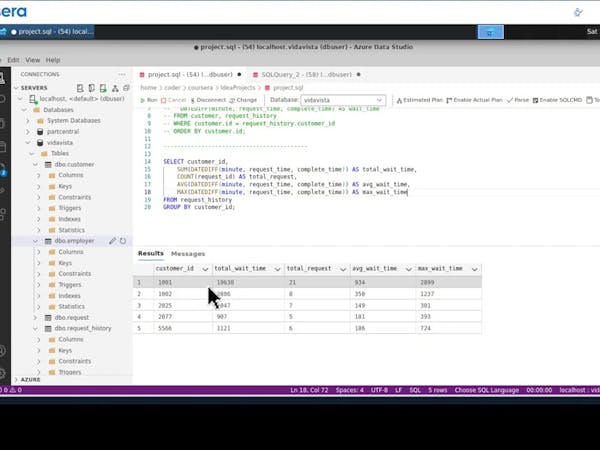Open the Messages tab
The image size is (600, 450).
[188, 254]
